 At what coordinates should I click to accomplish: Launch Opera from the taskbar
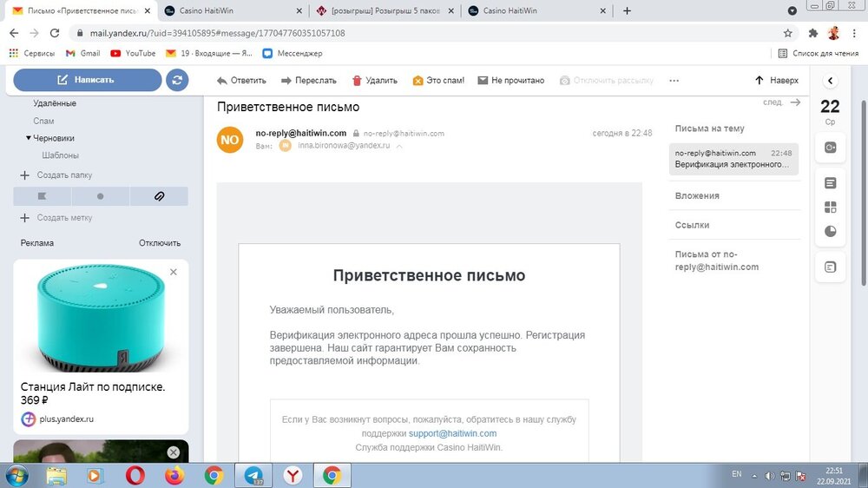click(135, 475)
